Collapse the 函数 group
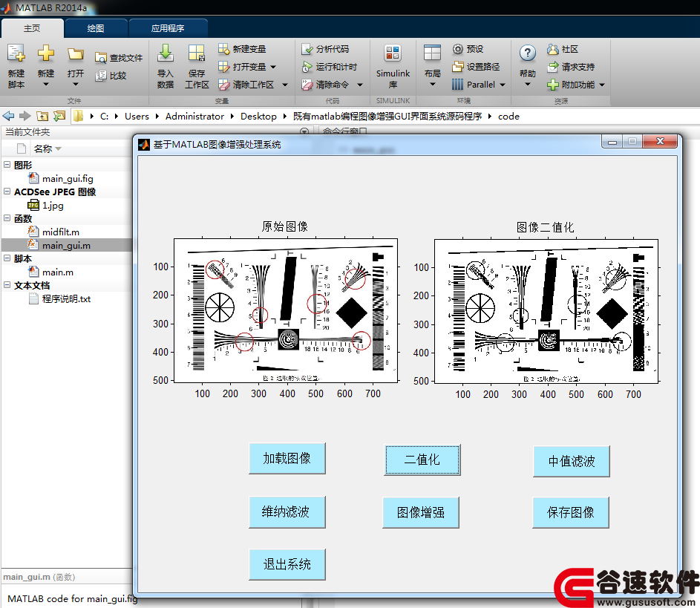Screen dimensions: 700x608 [7, 218]
